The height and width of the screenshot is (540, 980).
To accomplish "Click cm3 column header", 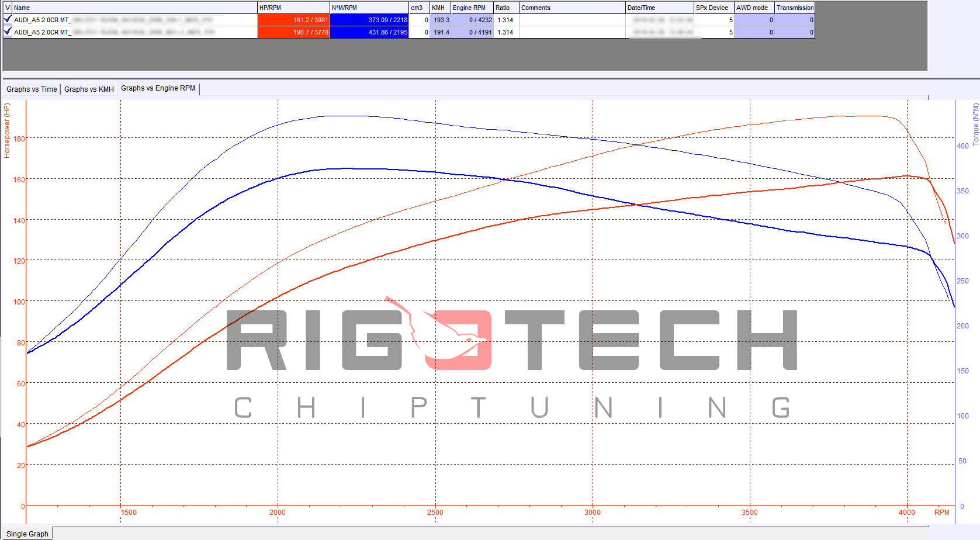I will point(419,8).
